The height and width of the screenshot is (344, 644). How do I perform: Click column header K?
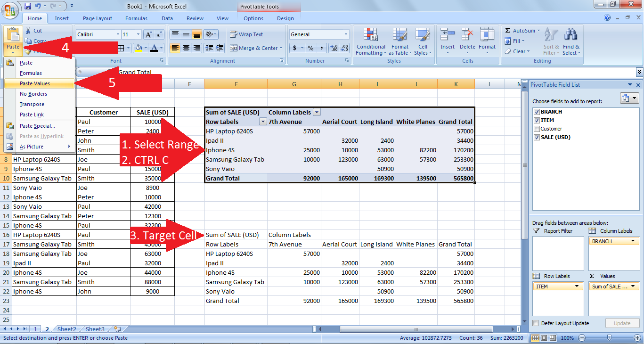click(x=456, y=84)
